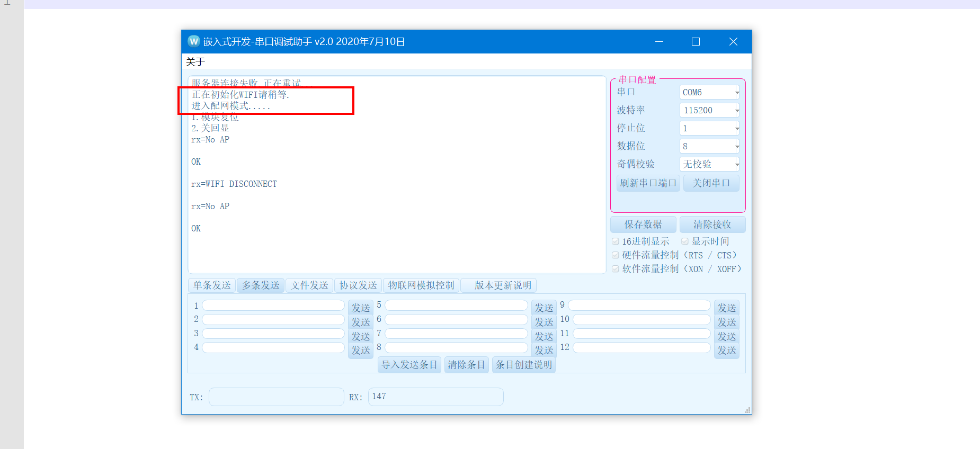Viewport: 980px width, 449px height.
Task: Switch to the 单条发送 tab
Action: 212,285
